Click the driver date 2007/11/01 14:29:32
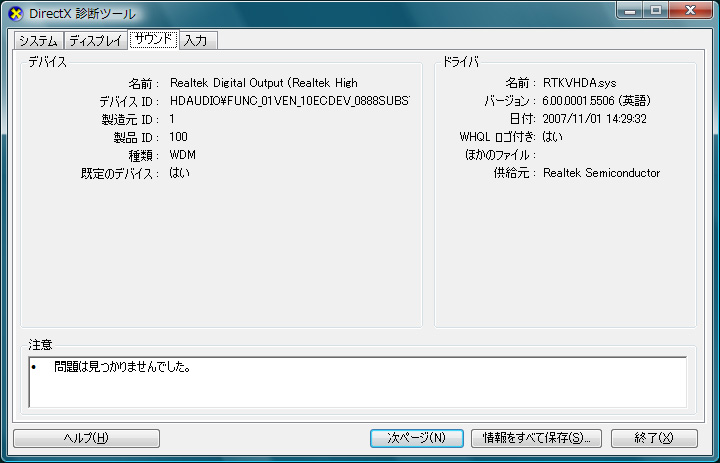This screenshot has height=463, width=720. coord(595,119)
